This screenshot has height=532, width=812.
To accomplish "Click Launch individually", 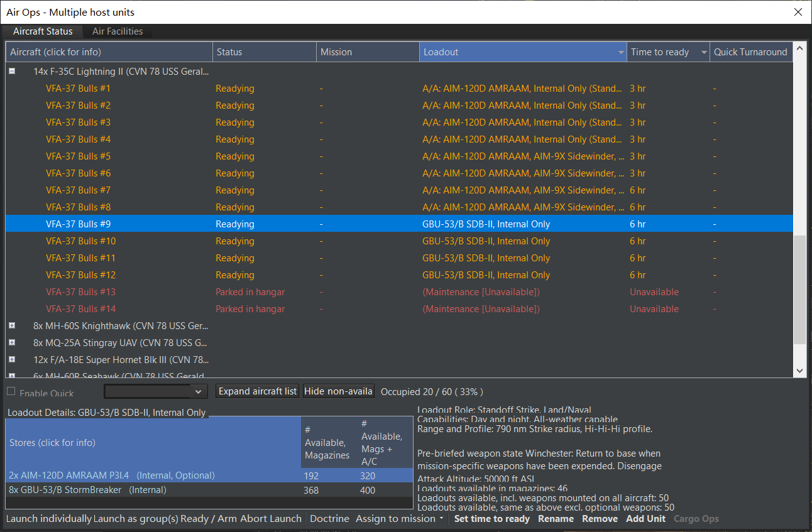I will (x=49, y=519).
